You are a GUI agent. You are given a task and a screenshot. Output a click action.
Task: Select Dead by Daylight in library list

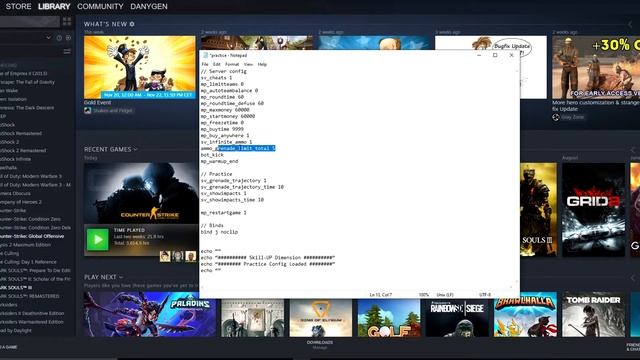pyautogui.click(x=16, y=331)
